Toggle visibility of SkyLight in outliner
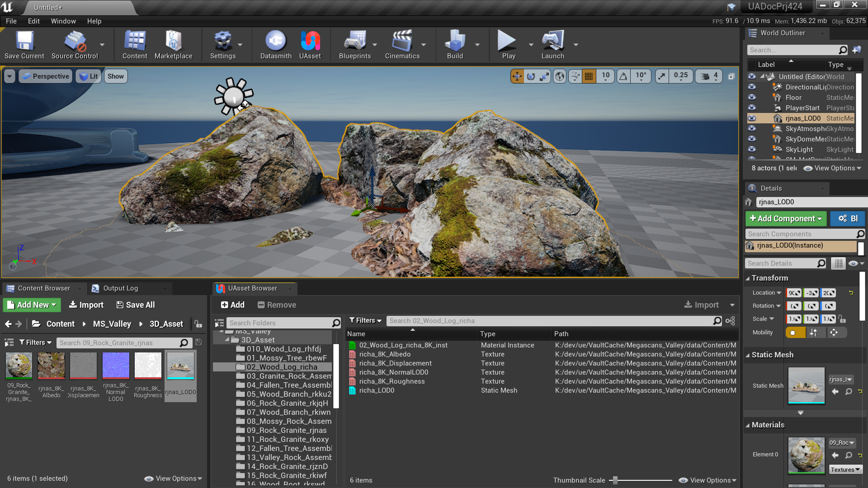Viewport: 868px width, 488px height. click(752, 150)
